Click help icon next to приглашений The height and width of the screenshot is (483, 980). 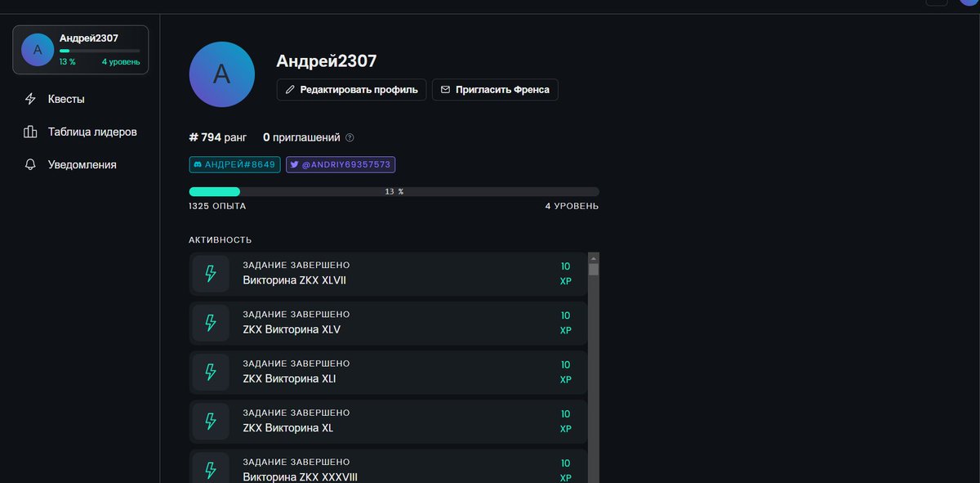click(x=350, y=137)
